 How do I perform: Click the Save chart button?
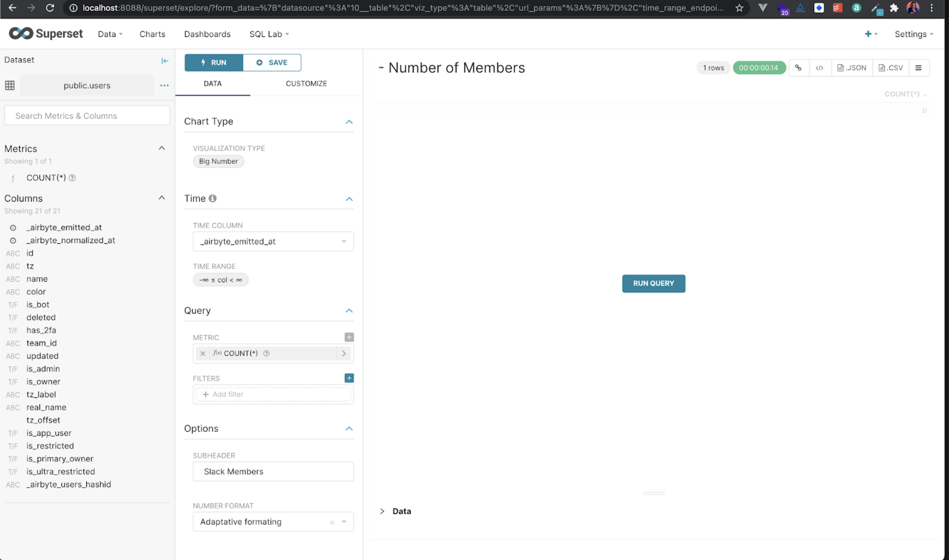click(272, 63)
